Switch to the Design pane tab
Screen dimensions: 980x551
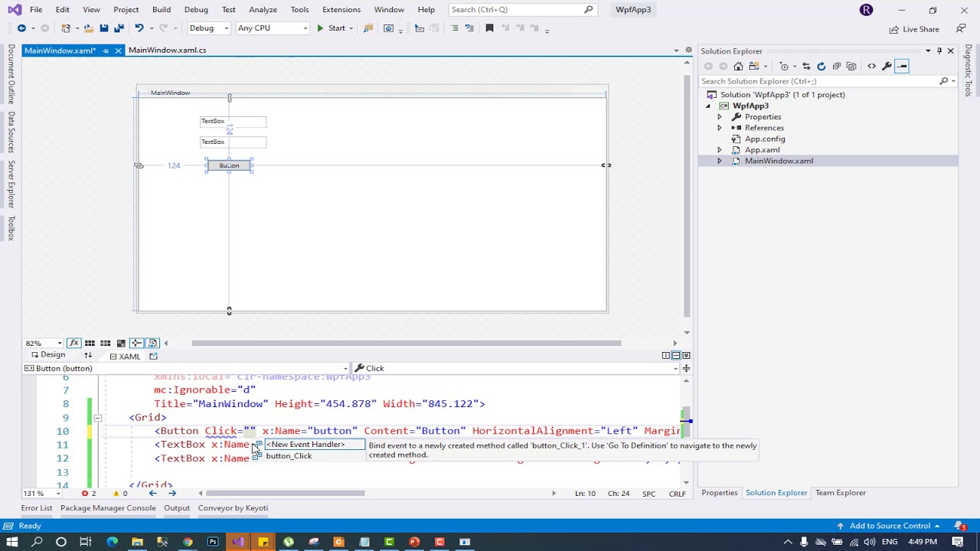tap(47, 355)
